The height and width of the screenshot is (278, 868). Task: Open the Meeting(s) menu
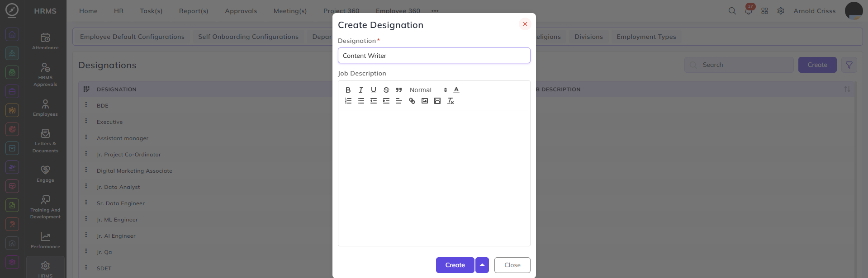[x=290, y=11]
